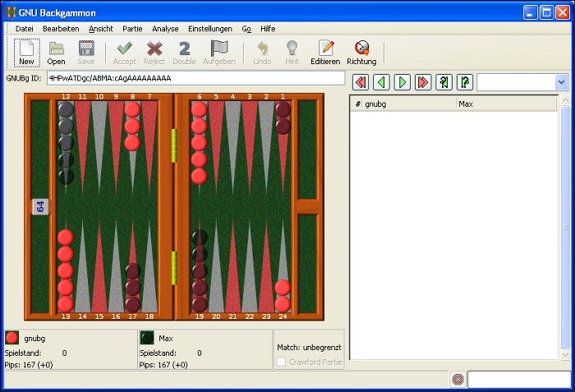Open the Ansicht menu
The height and width of the screenshot is (392, 575).
click(101, 29)
